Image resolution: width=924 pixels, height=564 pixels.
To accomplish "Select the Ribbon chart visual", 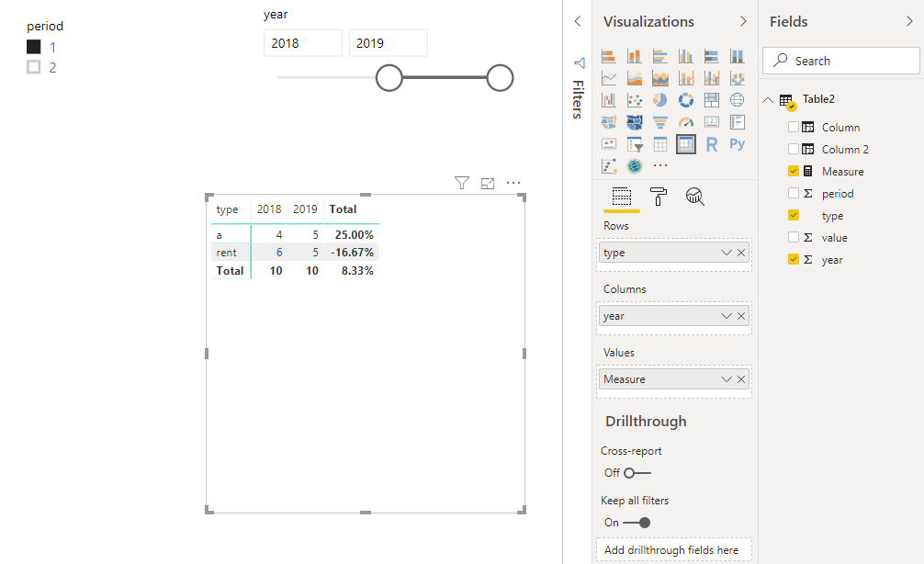I will point(738,78).
